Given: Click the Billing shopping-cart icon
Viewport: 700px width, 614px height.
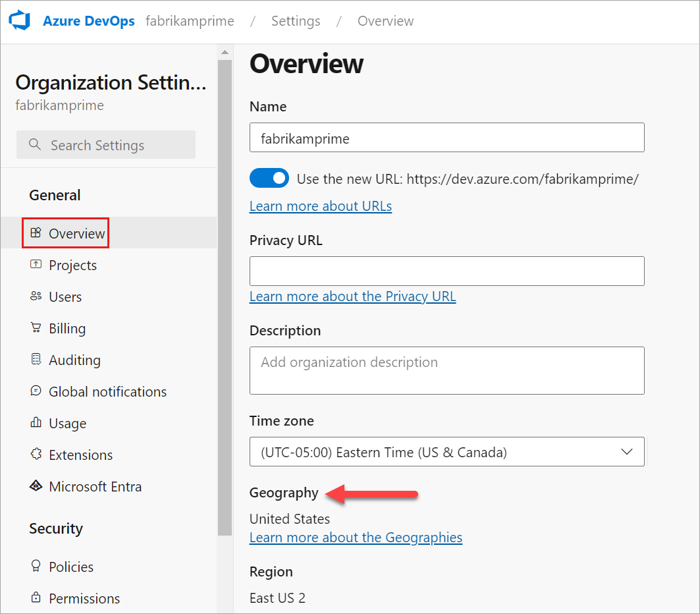Looking at the screenshot, I should pyautogui.click(x=36, y=328).
